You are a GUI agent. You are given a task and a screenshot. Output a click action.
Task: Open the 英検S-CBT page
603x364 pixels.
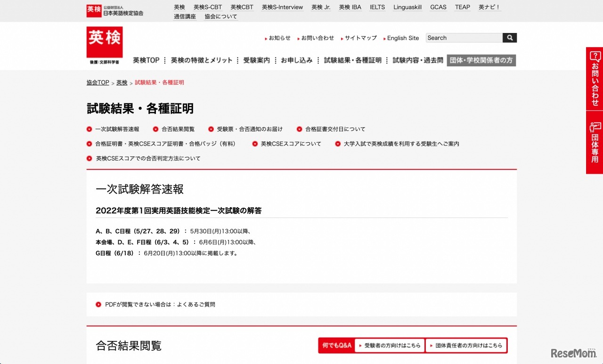click(208, 7)
